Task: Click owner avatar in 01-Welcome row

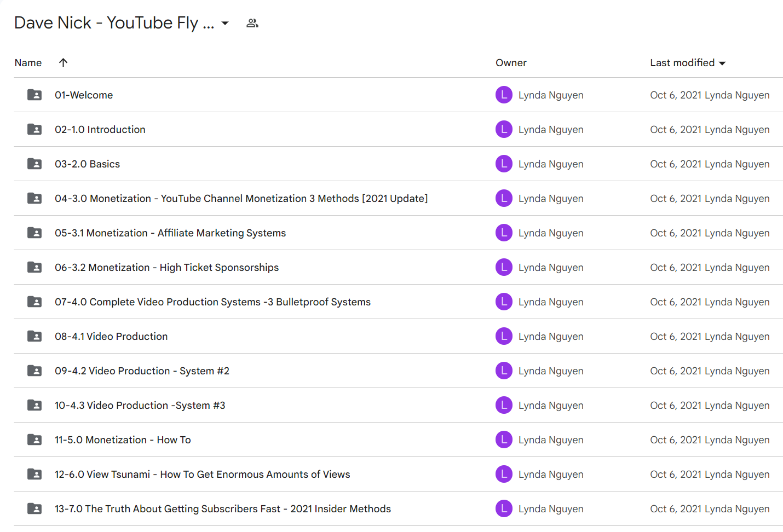Action: click(x=504, y=95)
